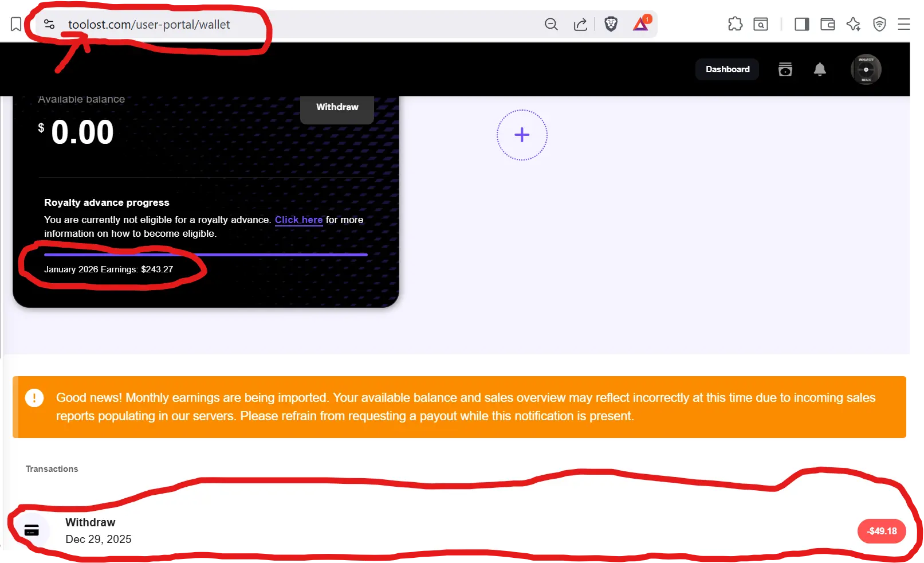Open the notifications bell

pos(820,69)
